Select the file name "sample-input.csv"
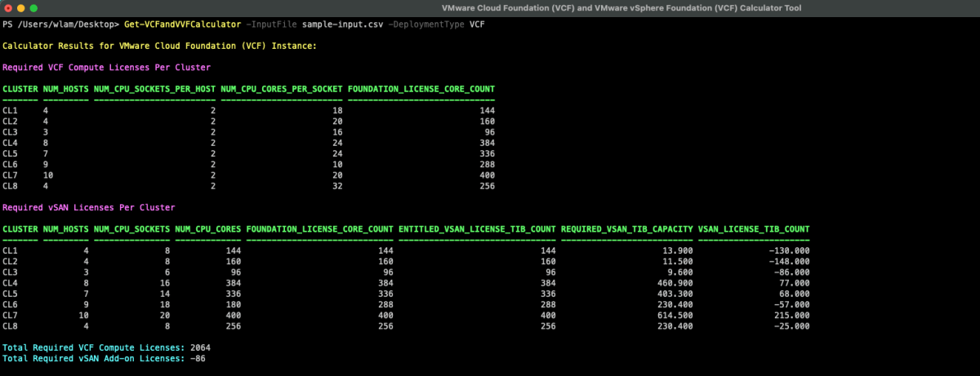980x376 pixels. tap(341, 24)
